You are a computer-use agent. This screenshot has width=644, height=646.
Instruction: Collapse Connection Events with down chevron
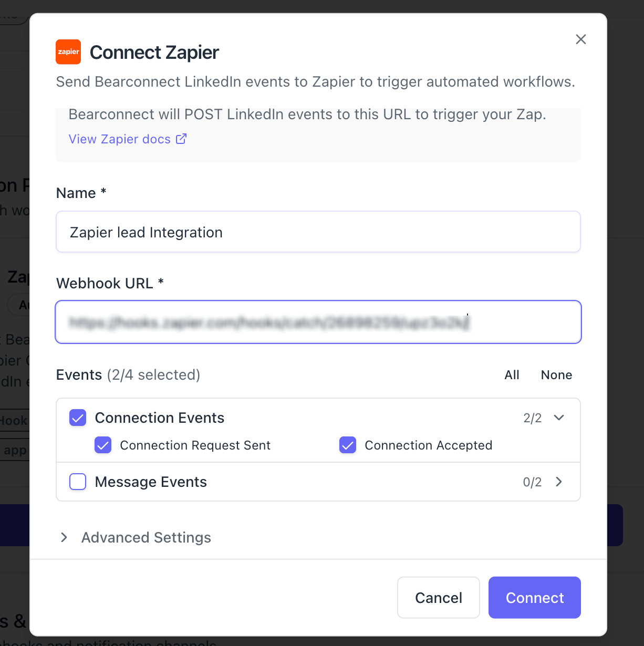559,418
